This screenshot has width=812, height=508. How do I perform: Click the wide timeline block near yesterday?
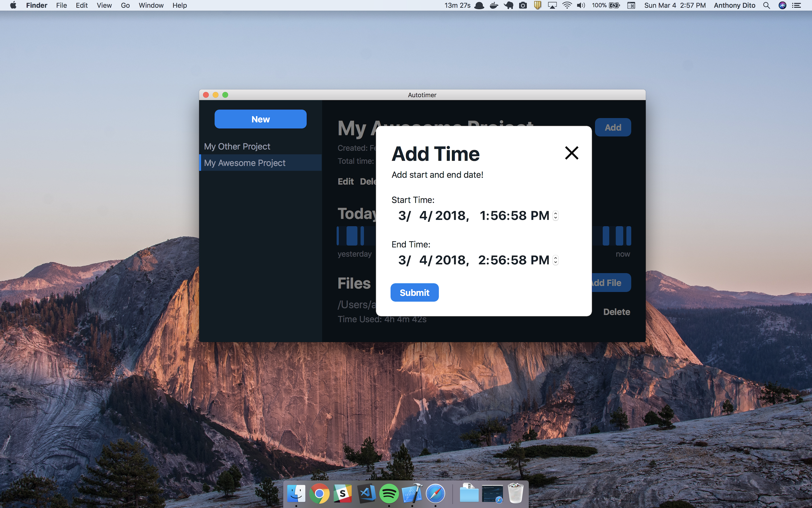[352, 236]
